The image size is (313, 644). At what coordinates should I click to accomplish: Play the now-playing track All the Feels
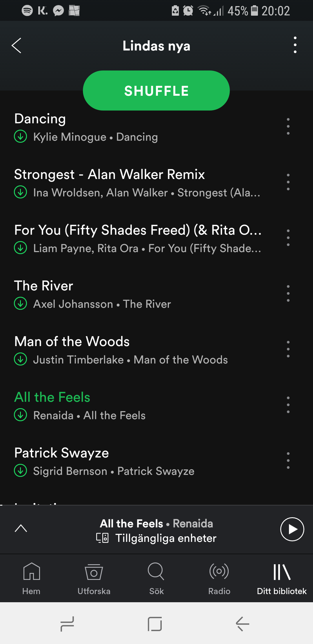pyautogui.click(x=292, y=529)
